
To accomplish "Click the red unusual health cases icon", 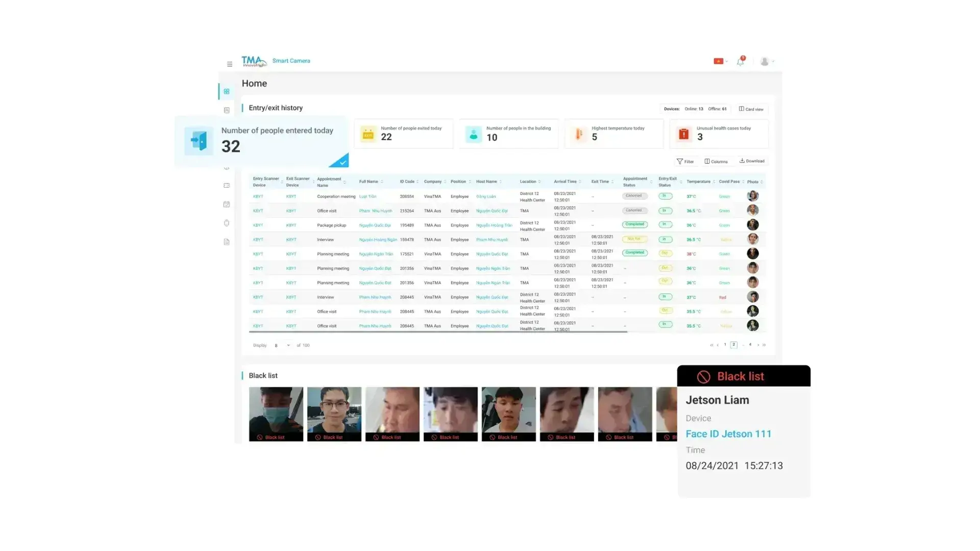I will pos(683,134).
